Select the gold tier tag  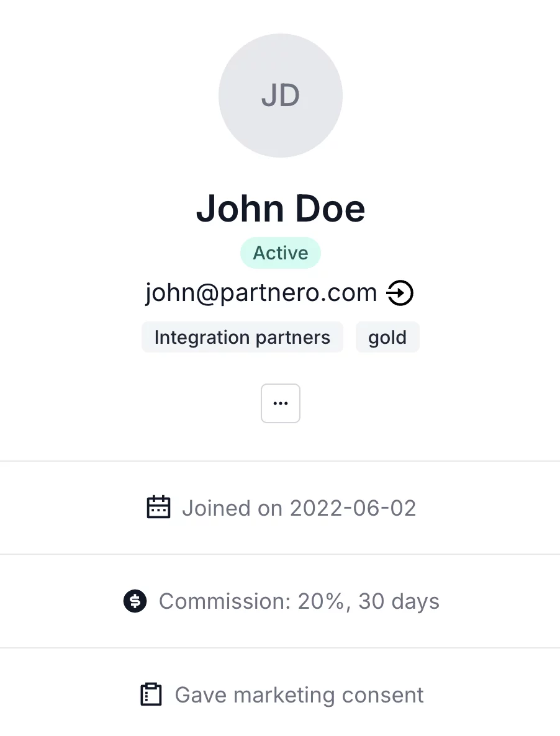pyautogui.click(x=387, y=338)
